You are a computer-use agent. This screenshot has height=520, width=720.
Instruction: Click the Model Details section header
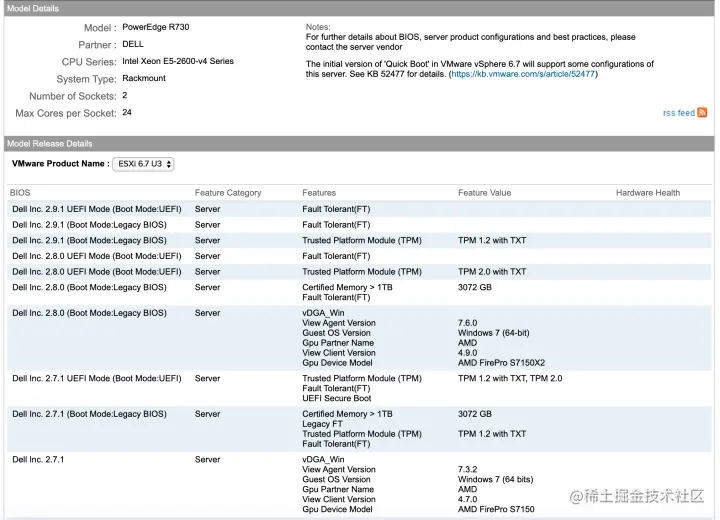tap(359, 8)
